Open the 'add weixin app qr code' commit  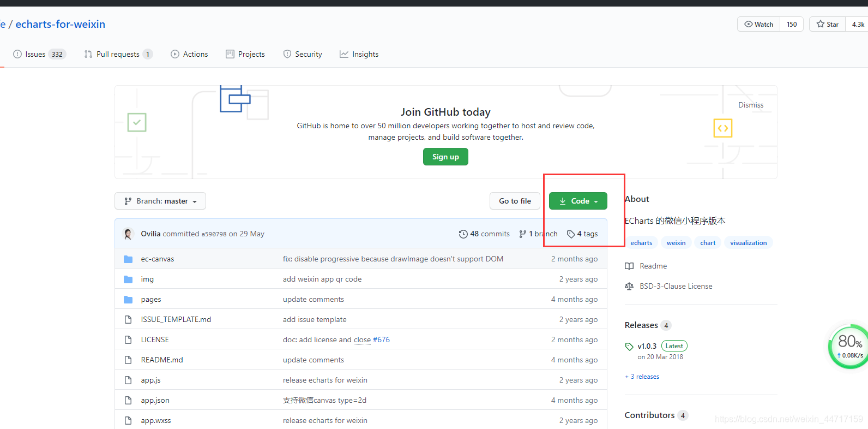click(x=322, y=279)
